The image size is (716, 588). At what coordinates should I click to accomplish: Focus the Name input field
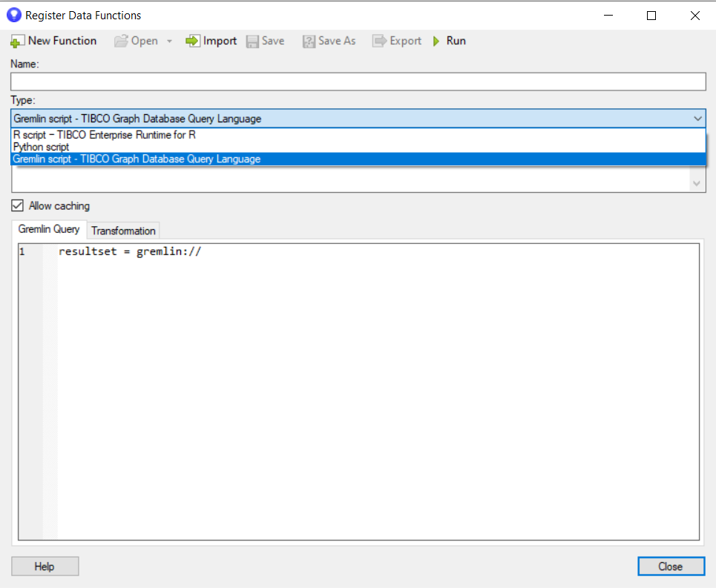(358, 82)
